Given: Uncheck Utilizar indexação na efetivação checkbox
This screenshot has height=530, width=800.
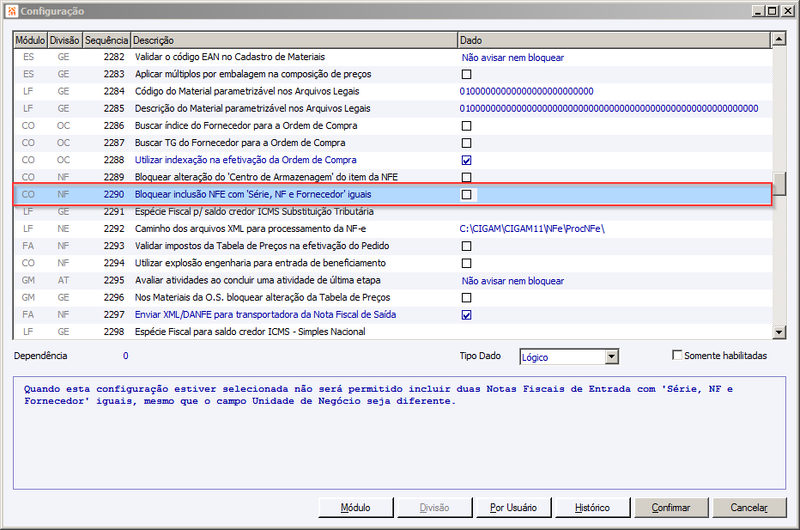Looking at the screenshot, I should [466, 160].
